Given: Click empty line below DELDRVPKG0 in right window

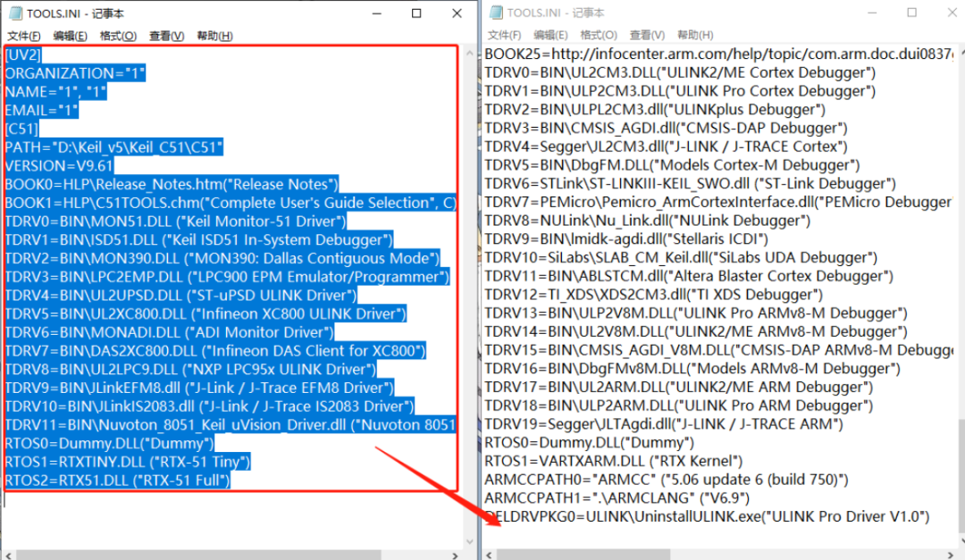Looking at the screenshot, I should (718, 535).
